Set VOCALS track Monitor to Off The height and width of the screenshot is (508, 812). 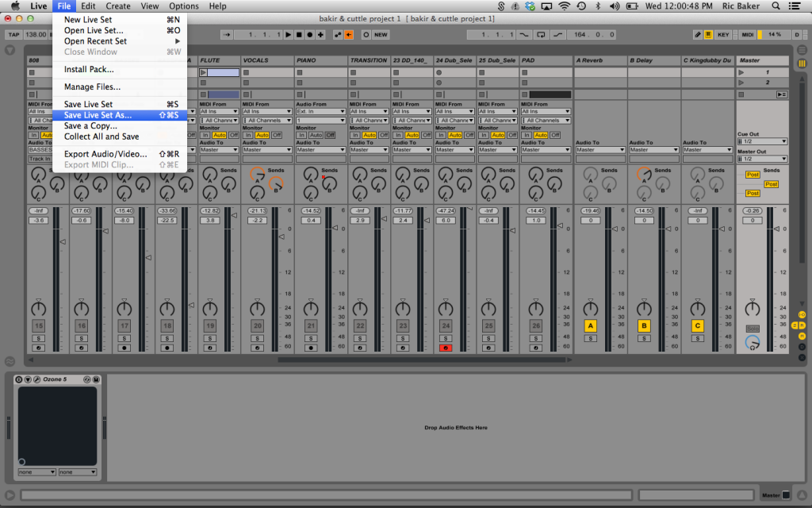tap(277, 135)
